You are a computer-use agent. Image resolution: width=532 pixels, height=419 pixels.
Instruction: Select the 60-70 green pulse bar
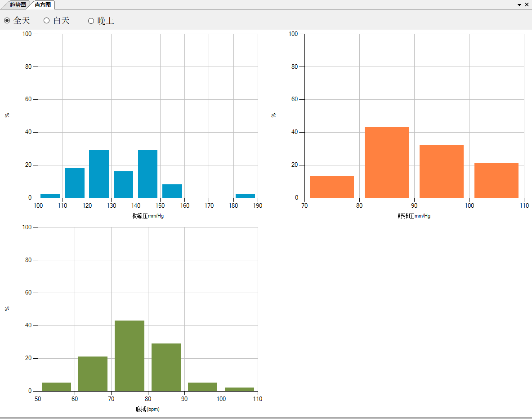point(93,374)
